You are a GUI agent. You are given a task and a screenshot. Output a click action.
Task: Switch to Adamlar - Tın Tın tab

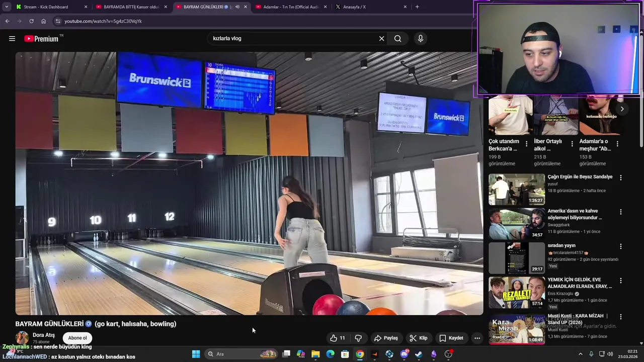click(x=291, y=7)
